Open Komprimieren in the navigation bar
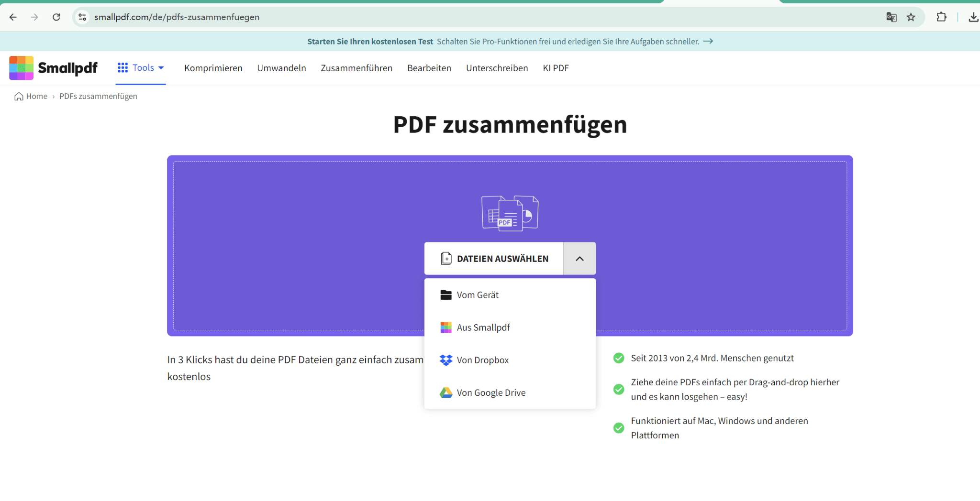980x501 pixels. tap(213, 68)
